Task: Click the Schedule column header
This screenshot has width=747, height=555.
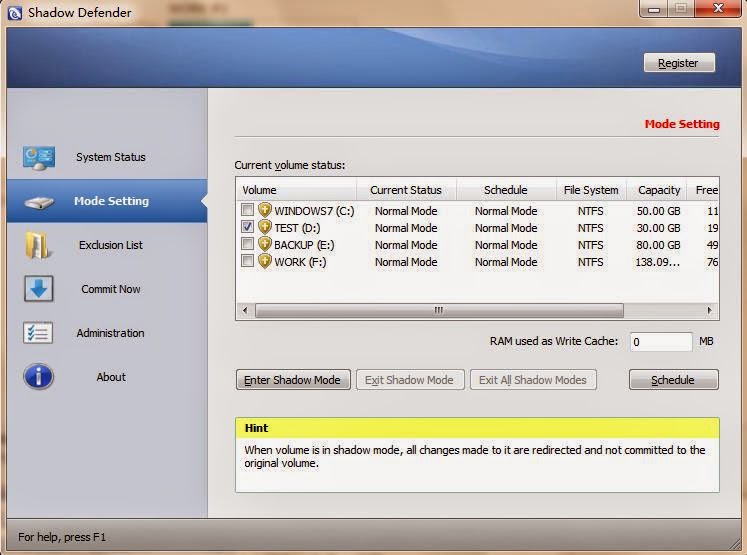Action: pos(506,190)
